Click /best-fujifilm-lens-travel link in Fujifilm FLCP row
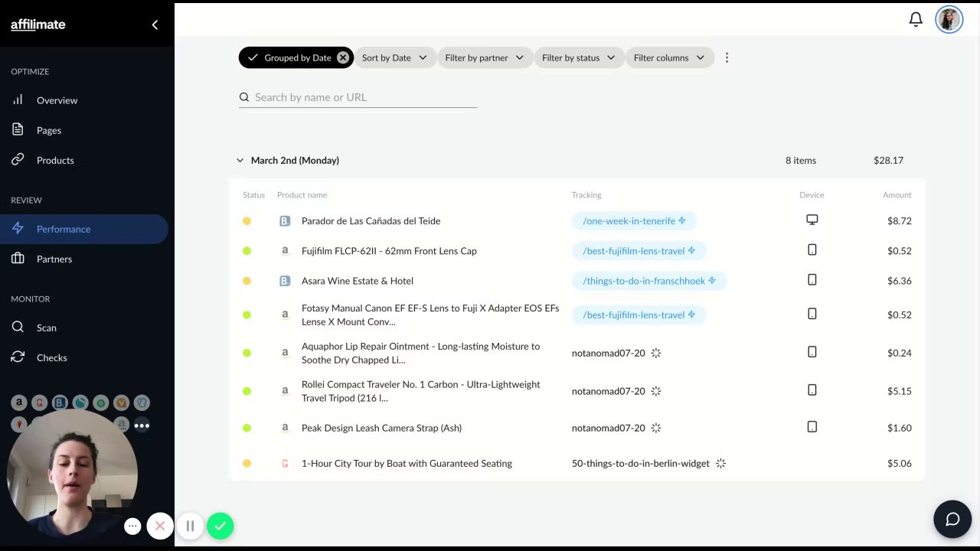This screenshot has height=551, width=980. coord(639,251)
